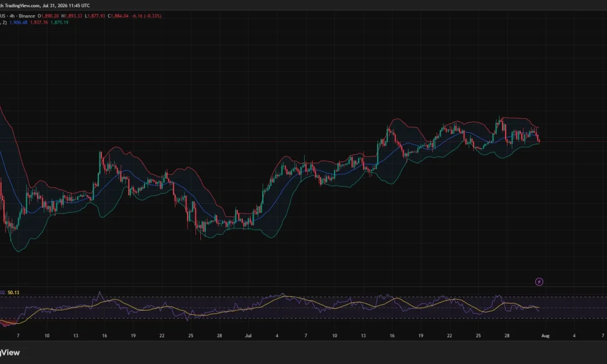Viewport: 607px width, 364px height.
Task: Click the red upper band value 1,937.76
Action: 39,22
